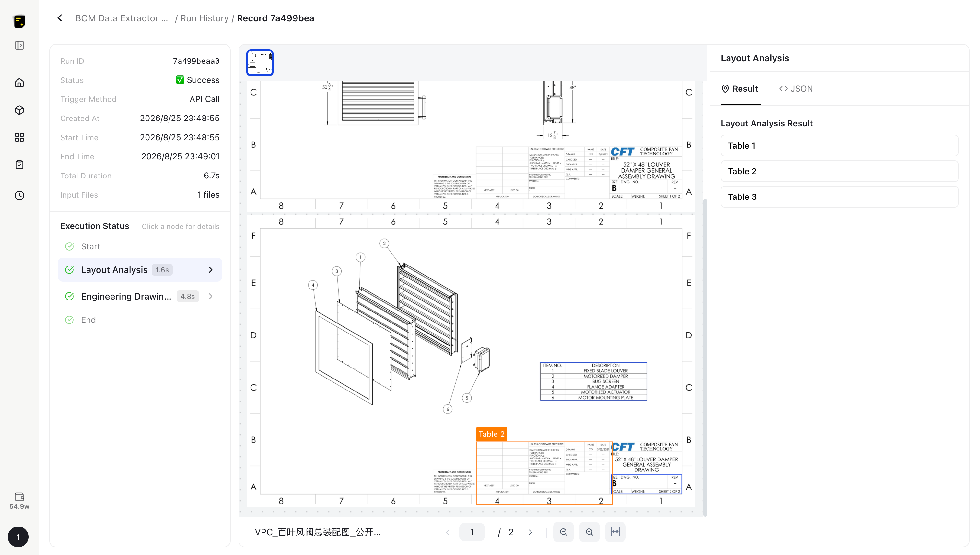
Task: Click the End node check icon
Action: (x=69, y=320)
